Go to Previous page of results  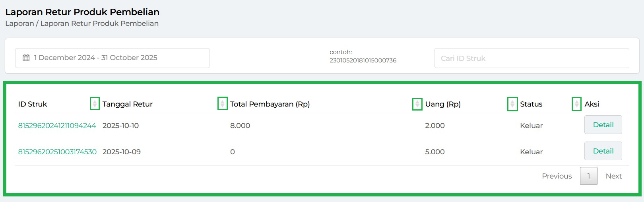pyautogui.click(x=557, y=176)
